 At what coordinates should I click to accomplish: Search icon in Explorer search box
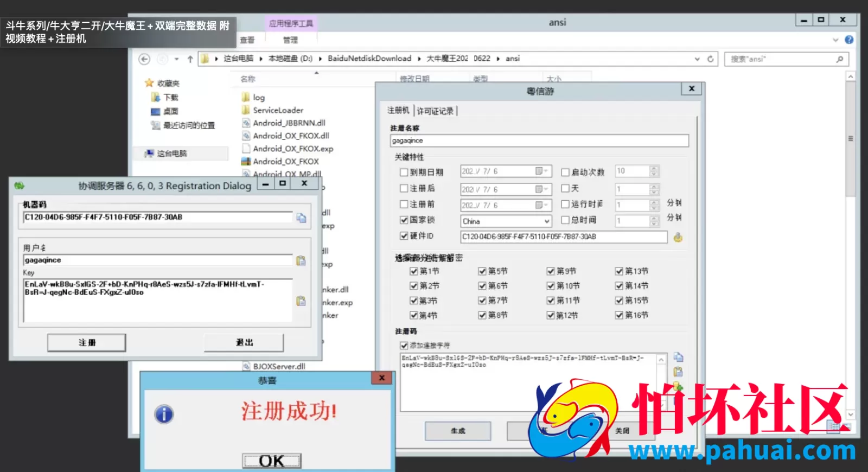pyautogui.click(x=840, y=59)
